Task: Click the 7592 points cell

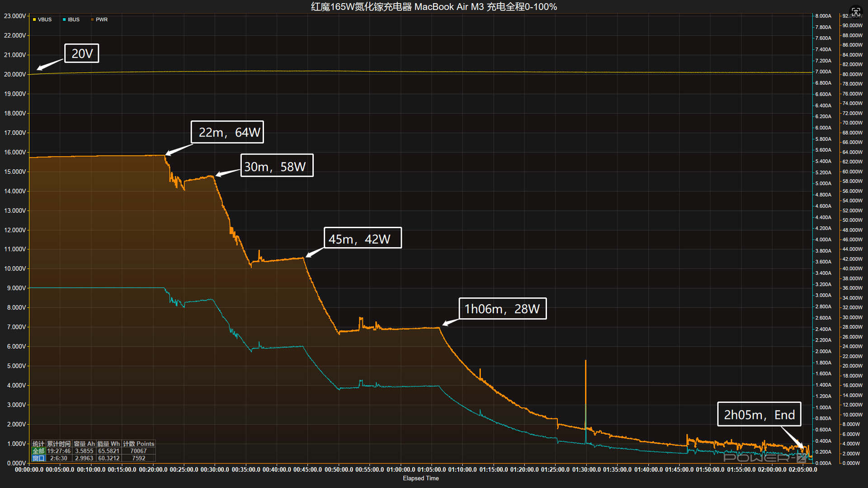Action: 138,458
